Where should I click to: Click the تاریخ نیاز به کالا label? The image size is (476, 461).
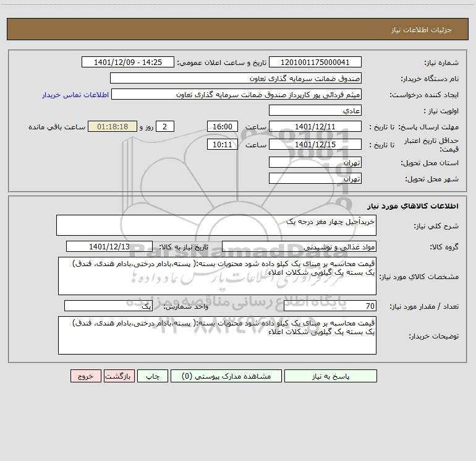point(184,247)
